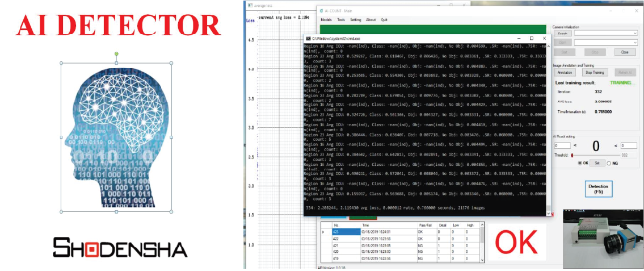644x271 pixels.
Task: Click the brain head illustration
Action: click(116, 136)
